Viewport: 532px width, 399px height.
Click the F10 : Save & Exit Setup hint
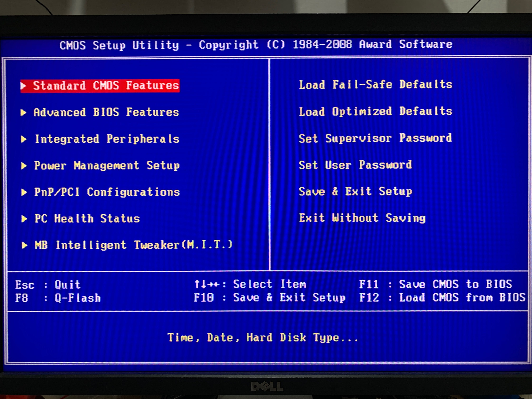(x=270, y=298)
